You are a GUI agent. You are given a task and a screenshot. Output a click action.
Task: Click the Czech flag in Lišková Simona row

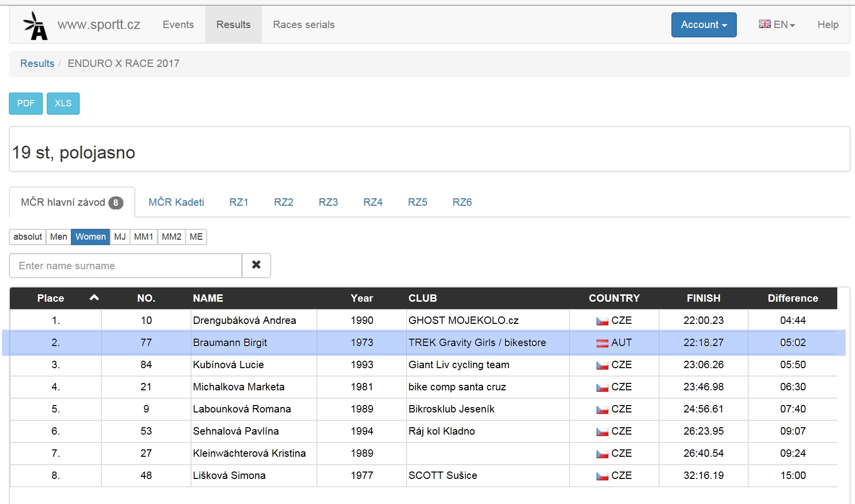coord(602,476)
